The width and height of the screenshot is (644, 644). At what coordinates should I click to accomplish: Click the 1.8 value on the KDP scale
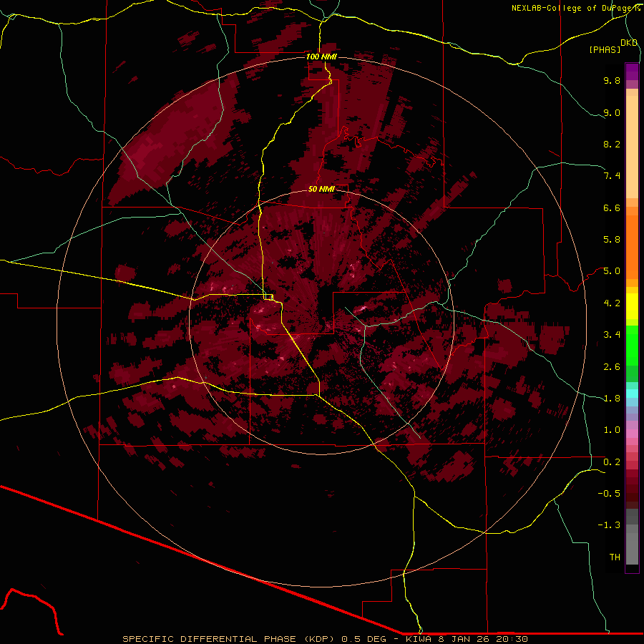[612, 398]
